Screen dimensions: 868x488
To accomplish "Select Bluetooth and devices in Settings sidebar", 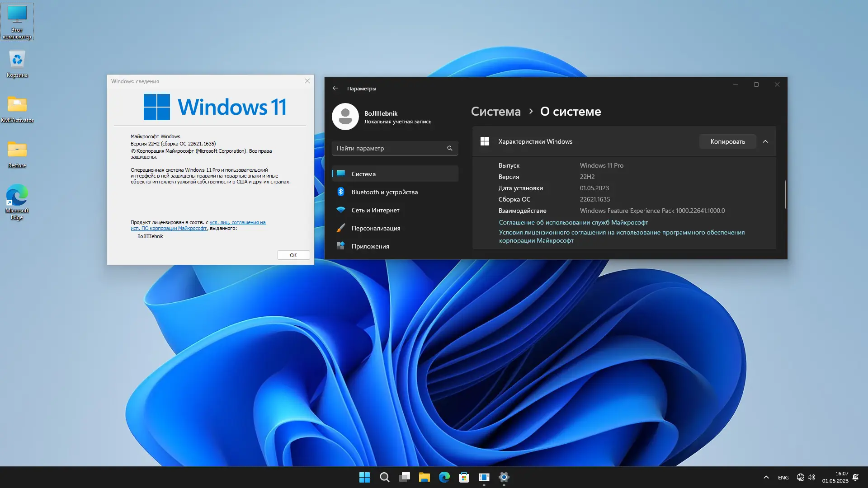I will point(384,192).
